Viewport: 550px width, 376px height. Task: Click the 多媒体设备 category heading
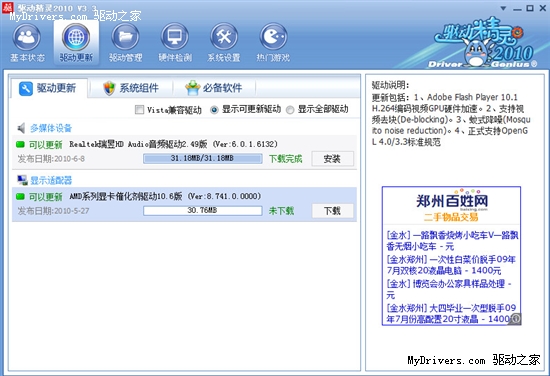tap(51, 128)
